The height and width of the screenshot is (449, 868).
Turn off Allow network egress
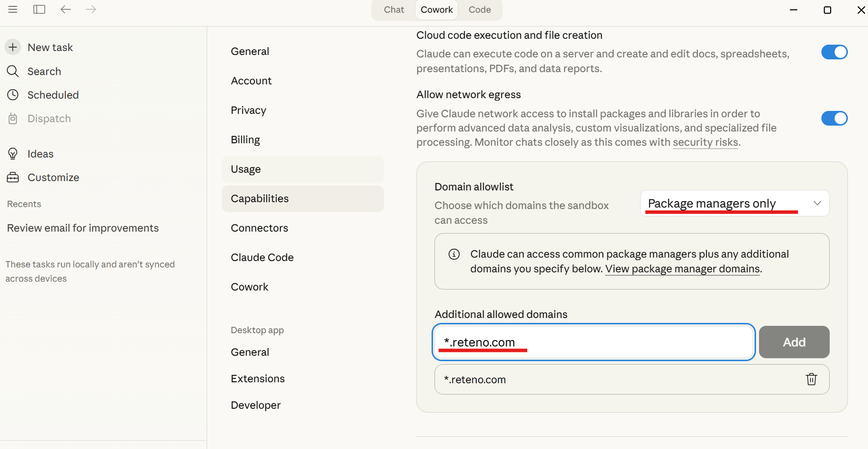click(834, 118)
